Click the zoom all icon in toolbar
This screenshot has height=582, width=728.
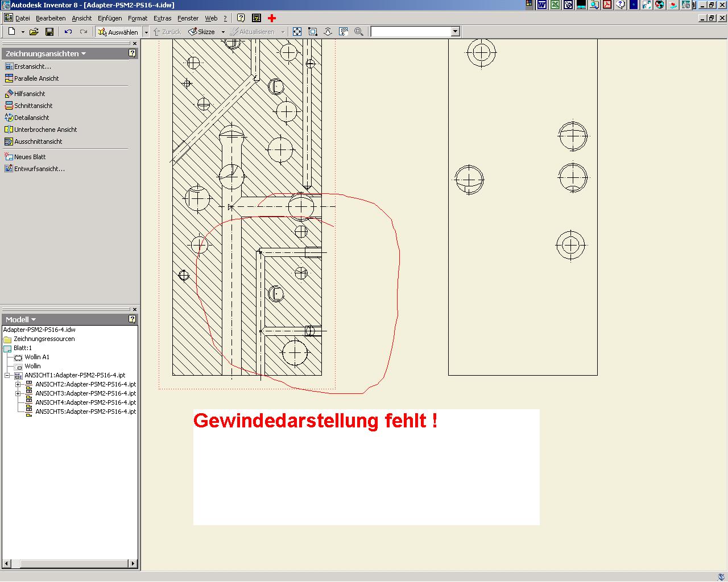coord(297,32)
